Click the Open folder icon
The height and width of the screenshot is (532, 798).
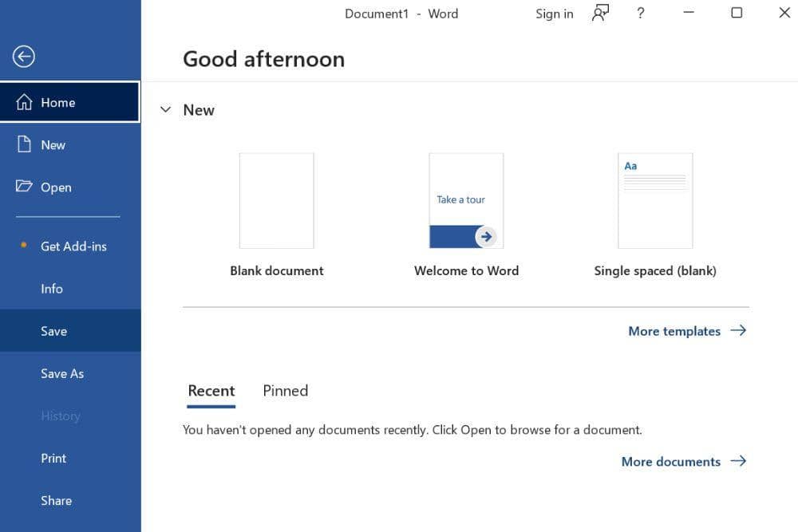pyautogui.click(x=24, y=187)
